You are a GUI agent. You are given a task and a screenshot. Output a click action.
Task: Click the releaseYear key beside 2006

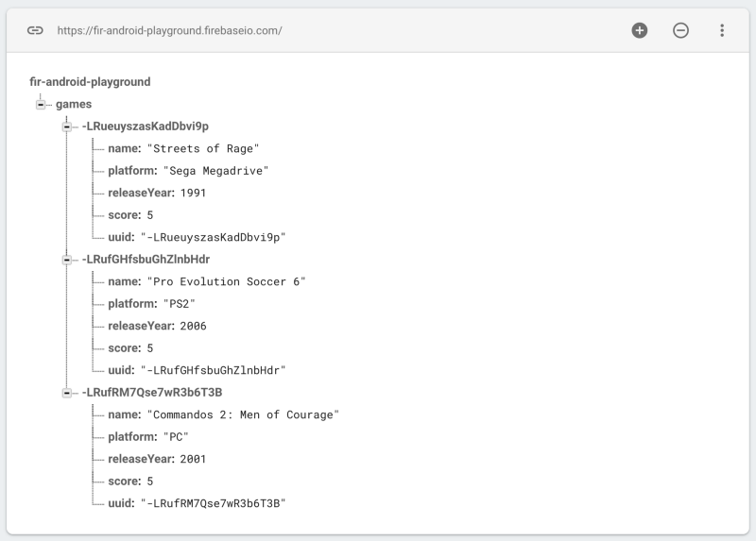(141, 326)
